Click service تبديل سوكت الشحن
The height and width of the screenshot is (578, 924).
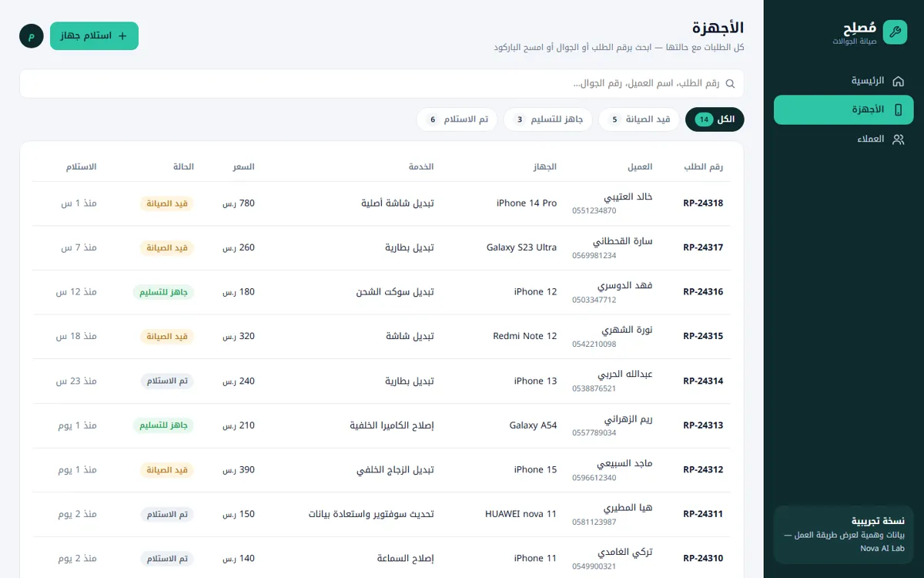coord(395,292)
